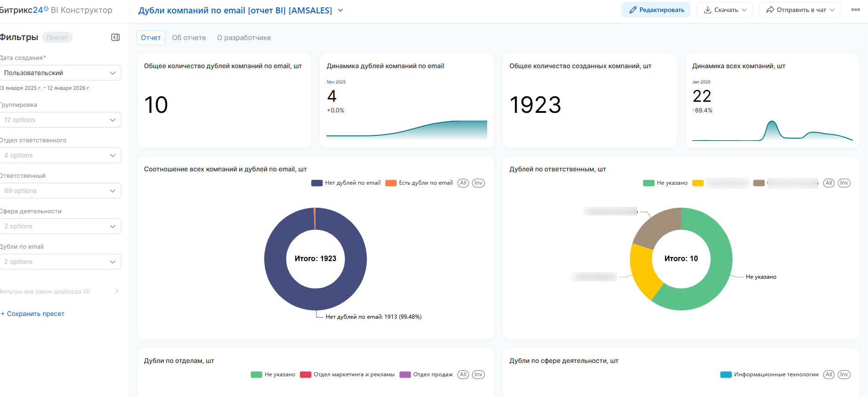Viewport: 868px width, 397px height.
Task: Click plus icon next to Сохранить пресет
Action: point(3,314)
